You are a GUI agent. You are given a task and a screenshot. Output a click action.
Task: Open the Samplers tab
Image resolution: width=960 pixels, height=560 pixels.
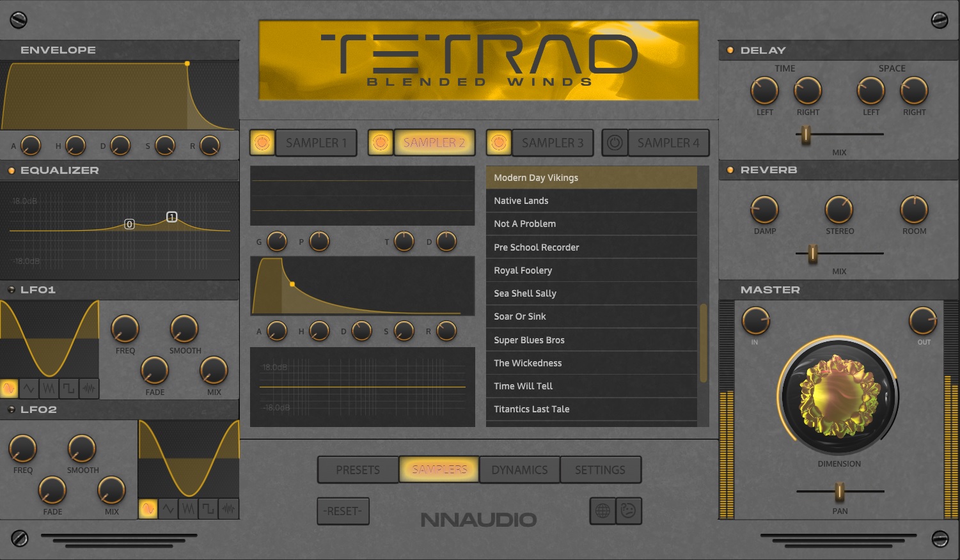pyautogui.click(x=439, y=470)
